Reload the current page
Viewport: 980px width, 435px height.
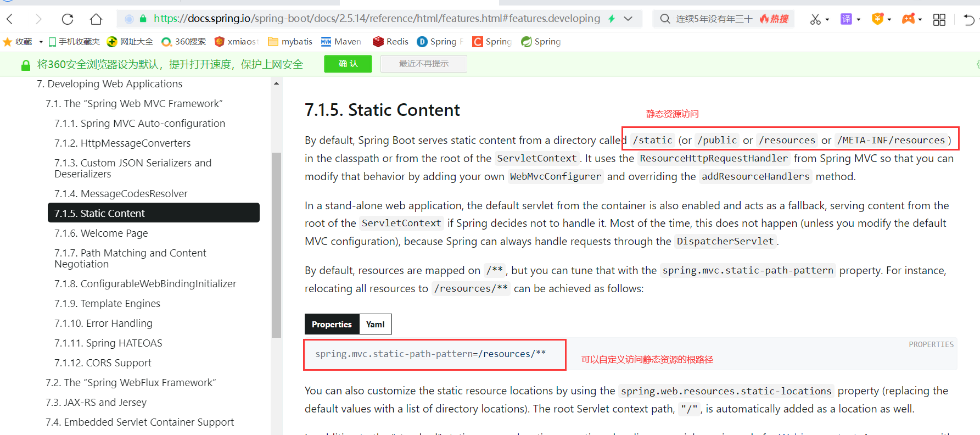click(x=68, y=19)
